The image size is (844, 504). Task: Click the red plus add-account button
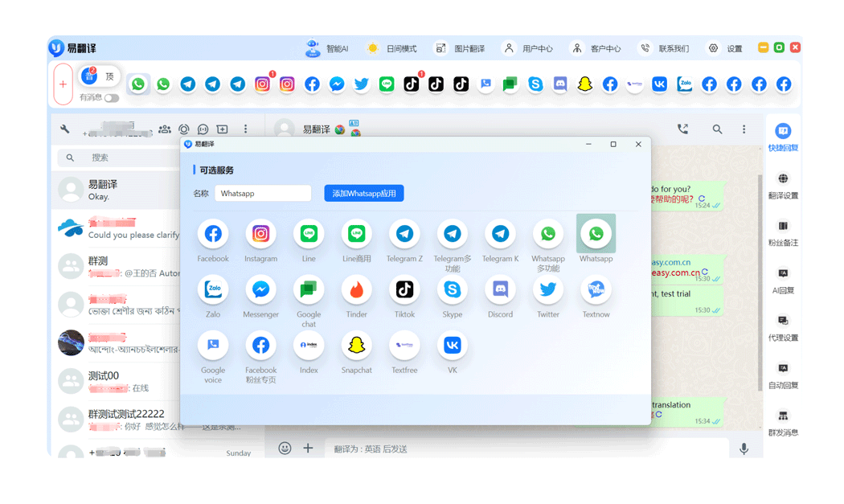click(x=64, y=84)
